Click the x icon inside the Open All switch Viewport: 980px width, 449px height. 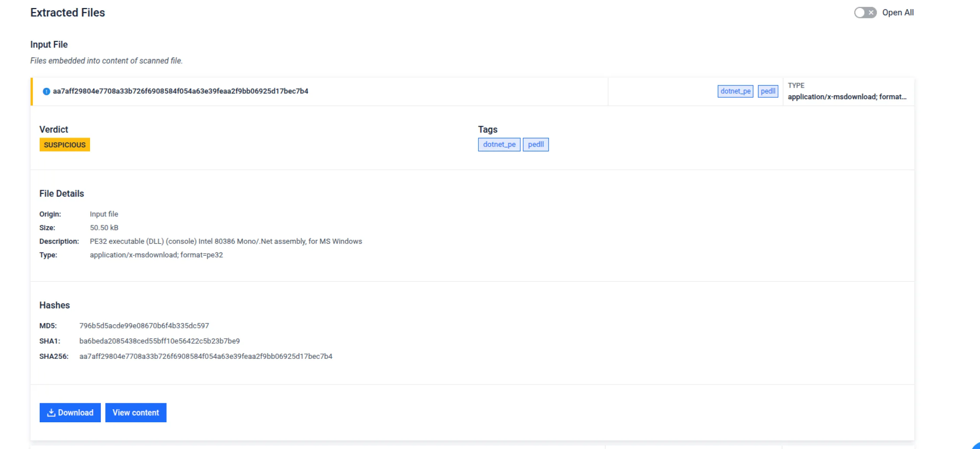point(870,13)
